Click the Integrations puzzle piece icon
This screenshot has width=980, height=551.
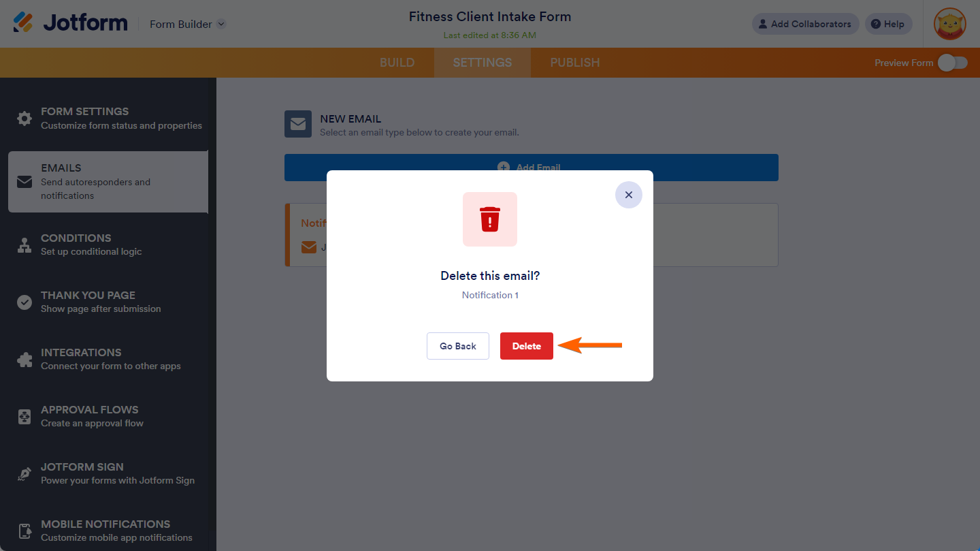coord(24,360)
